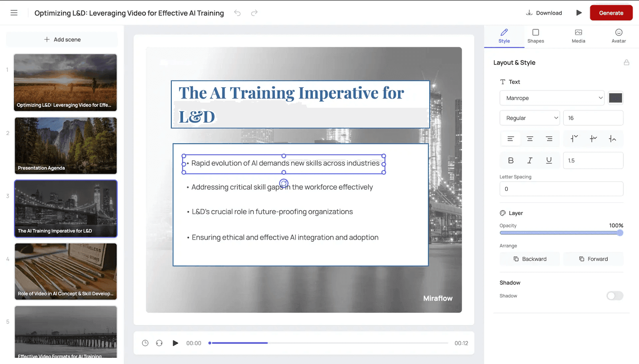The width and height of the screenshot is (639, 364).
Task: Apply bold formatting to text
Action: pyautogui.click(x=510, y=160)
